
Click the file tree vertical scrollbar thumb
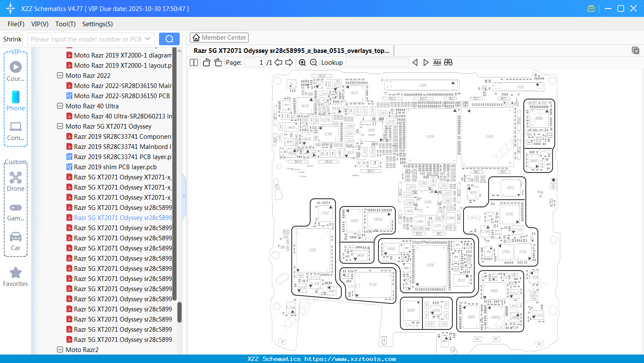point(179,312)
